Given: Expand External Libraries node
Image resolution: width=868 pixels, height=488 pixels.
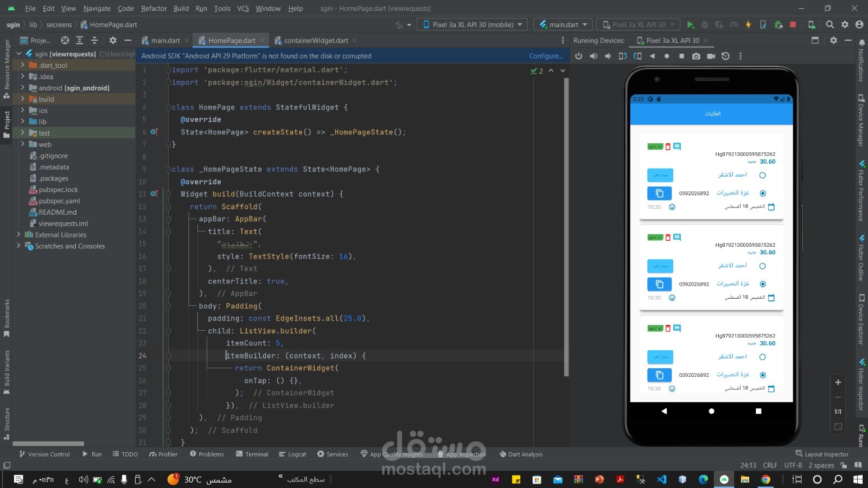Looking at the screenshot, I should coord(18,235).
